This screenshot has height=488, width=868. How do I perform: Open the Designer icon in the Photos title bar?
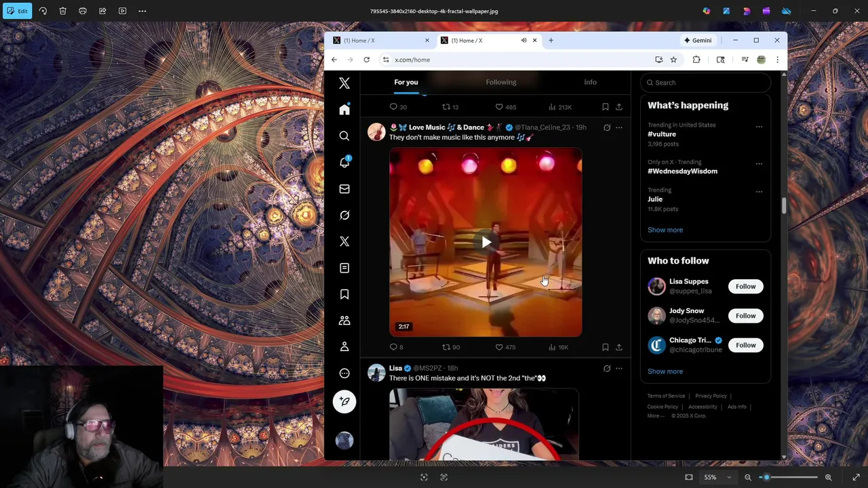747,11
